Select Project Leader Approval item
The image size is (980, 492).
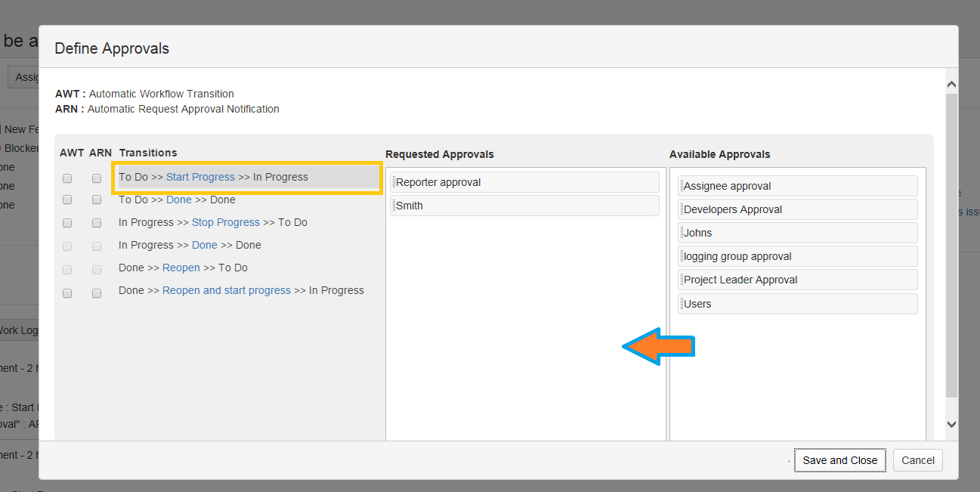[x=797, y=280]
